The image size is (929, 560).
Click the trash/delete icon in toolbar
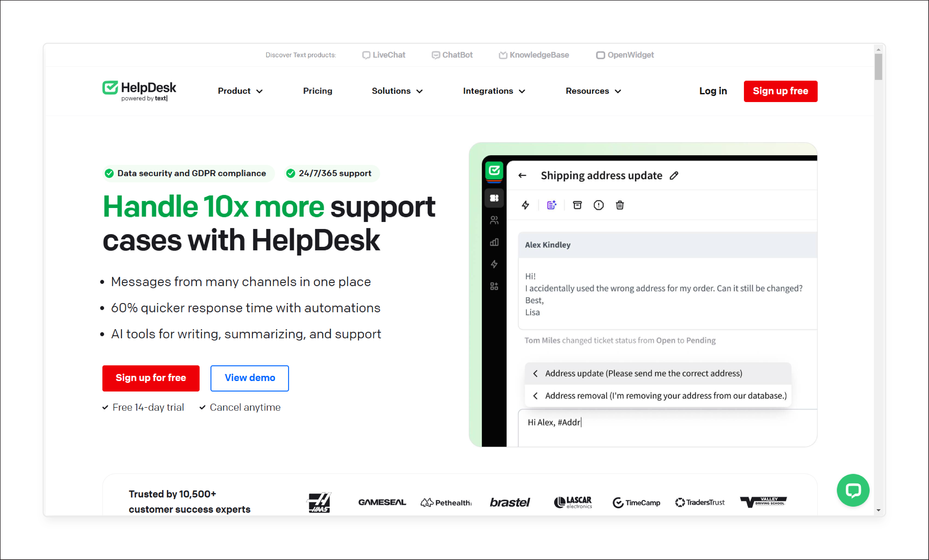click(x=621, y=205)
